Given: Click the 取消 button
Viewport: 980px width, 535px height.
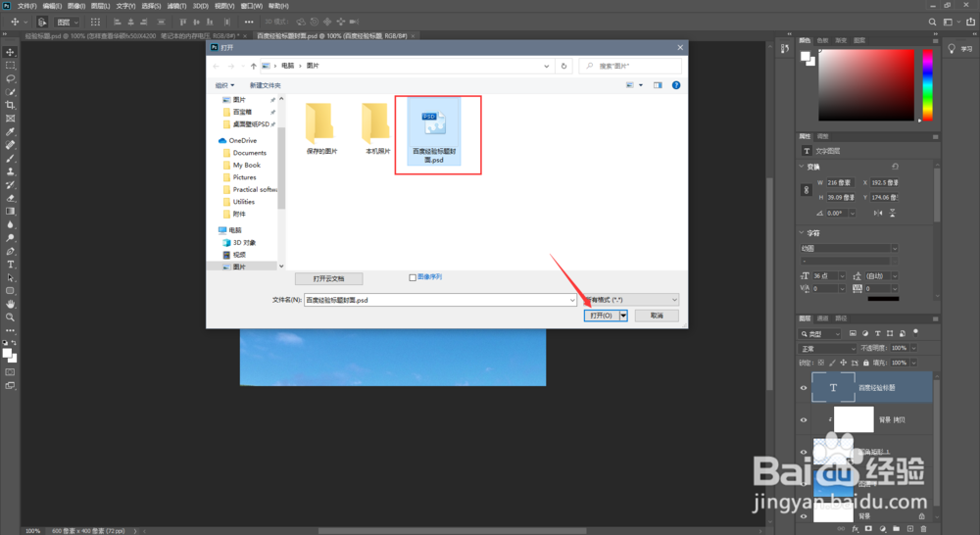Looking at the screenshot, I should tap(657, 316).
